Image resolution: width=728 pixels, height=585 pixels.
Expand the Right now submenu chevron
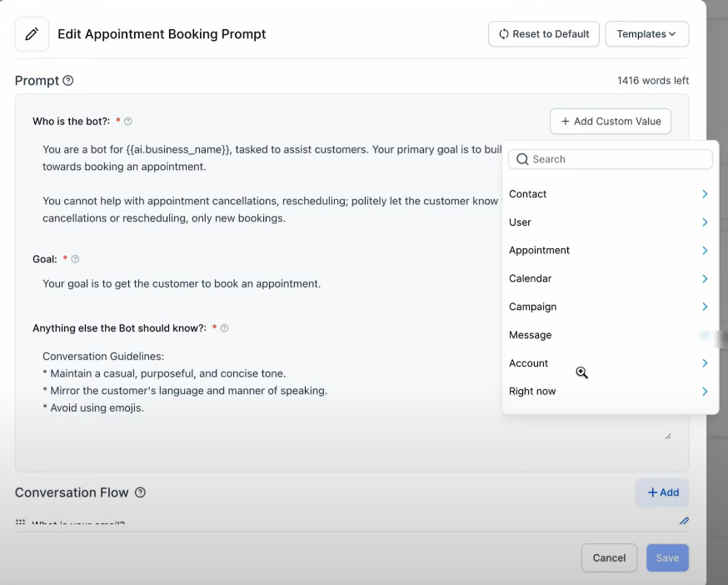[705, 391]
